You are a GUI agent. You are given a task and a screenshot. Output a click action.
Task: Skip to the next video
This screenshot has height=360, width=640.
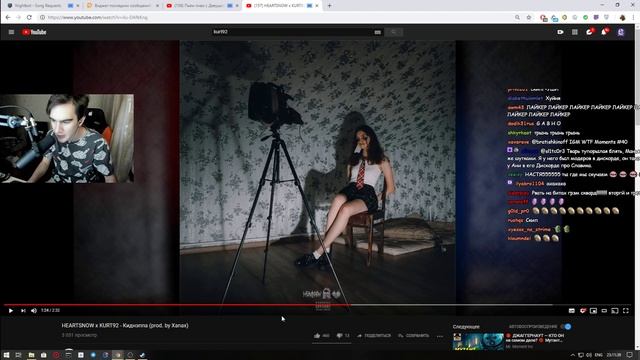coord(23,311)
